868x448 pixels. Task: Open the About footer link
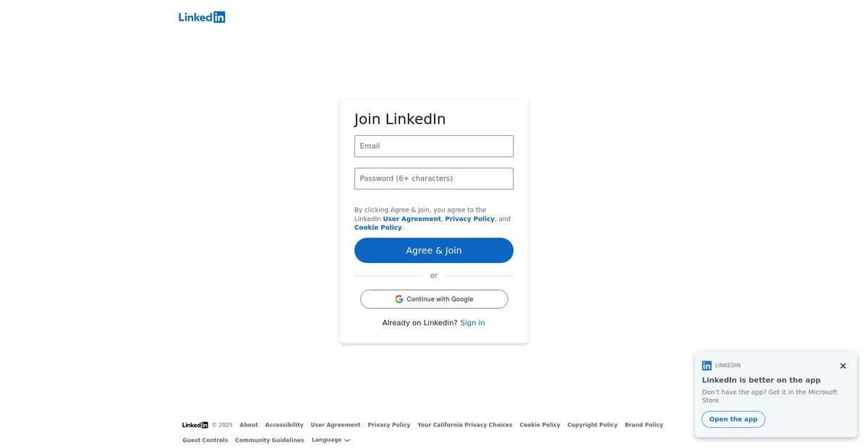pyautogui.click(x=249, y=425)
